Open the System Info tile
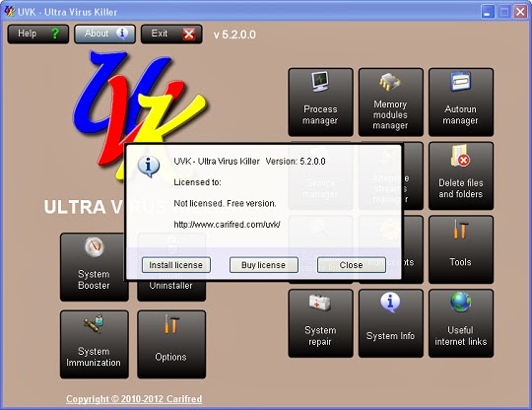The width and height of the screenshot is (532, 410). click(390, 323)
